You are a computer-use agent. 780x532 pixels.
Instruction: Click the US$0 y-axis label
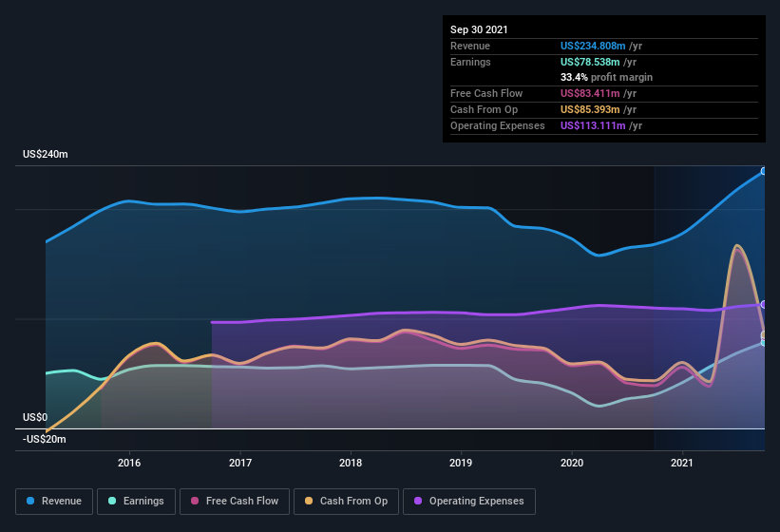point(35,417)
